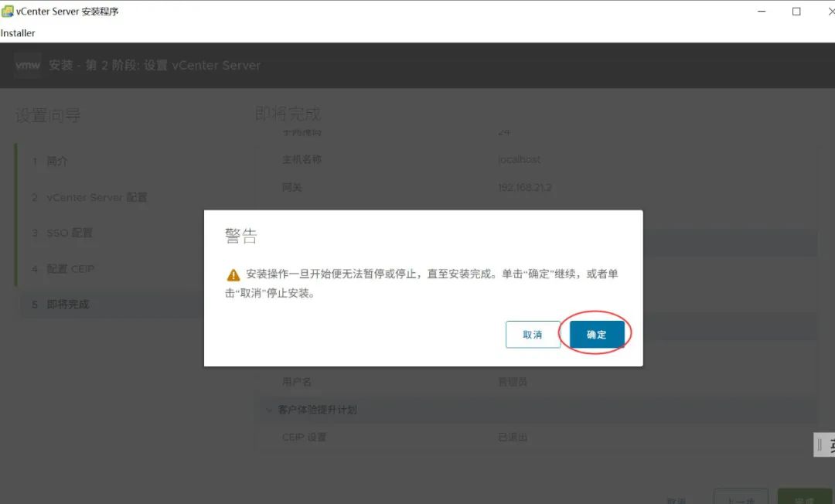This screenshot has width=835, height=504.
Task: Confirm the warning with the 确定 button
Action: pos(596,334)
